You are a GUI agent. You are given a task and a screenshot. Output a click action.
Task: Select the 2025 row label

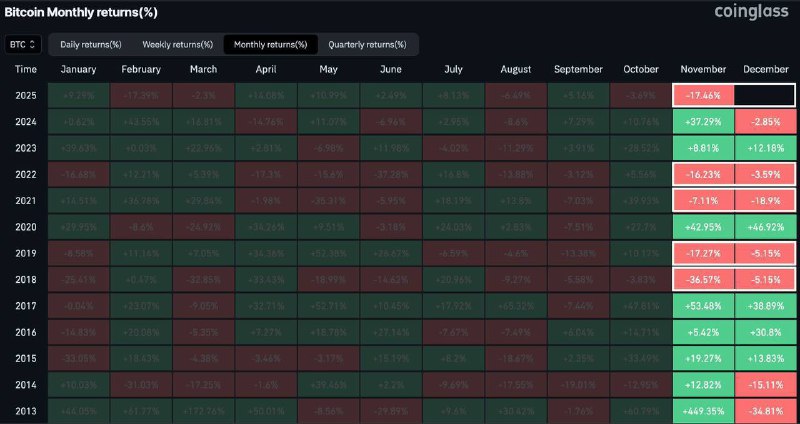[27, 96]
